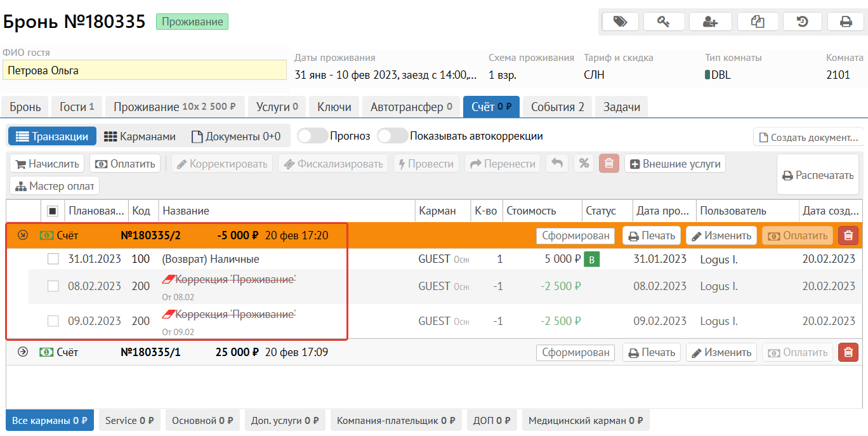868x436 pixels.
Task: Click the add guest icon button
Action: (710, 22)
